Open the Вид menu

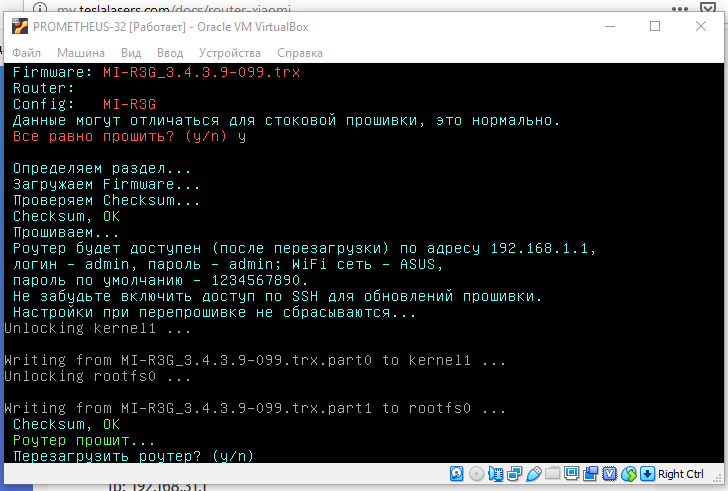pyautogui.click(x=131, y=52)
